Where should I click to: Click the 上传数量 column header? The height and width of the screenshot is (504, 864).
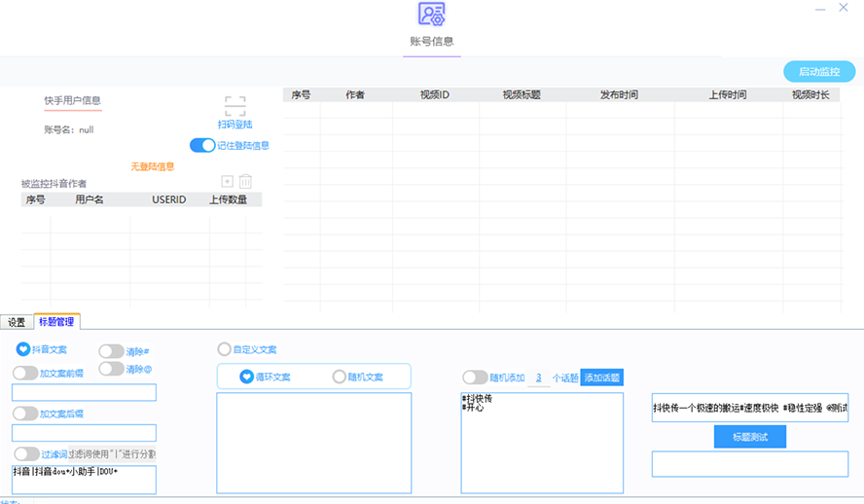(x=228, y=199)
